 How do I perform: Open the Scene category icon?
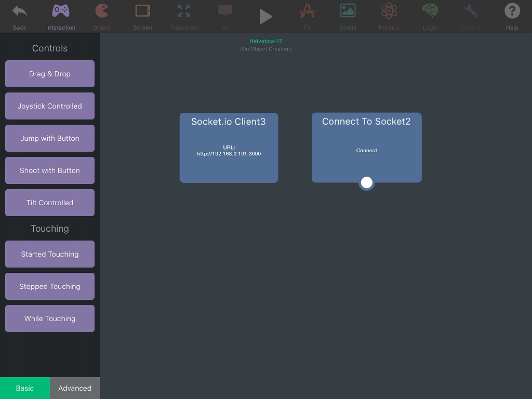click(348, 11)
